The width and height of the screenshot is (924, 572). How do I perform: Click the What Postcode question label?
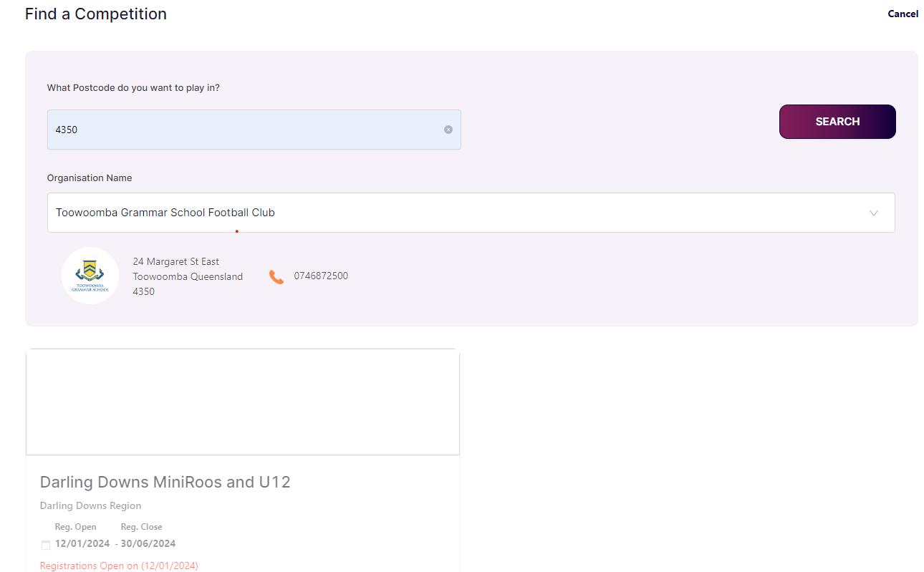coord(133,88)
